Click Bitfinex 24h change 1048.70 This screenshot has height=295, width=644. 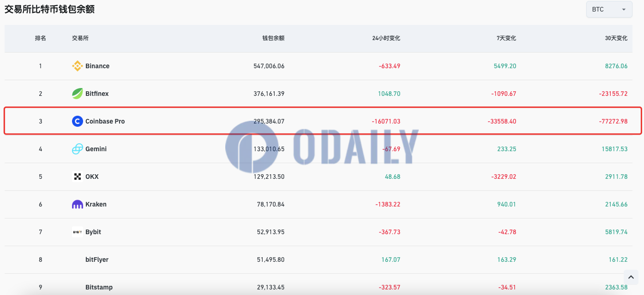tap(389, 94)
